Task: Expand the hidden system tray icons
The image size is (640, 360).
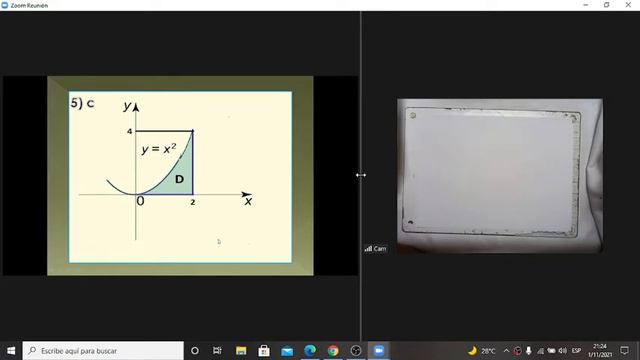Action: point(507,351)
